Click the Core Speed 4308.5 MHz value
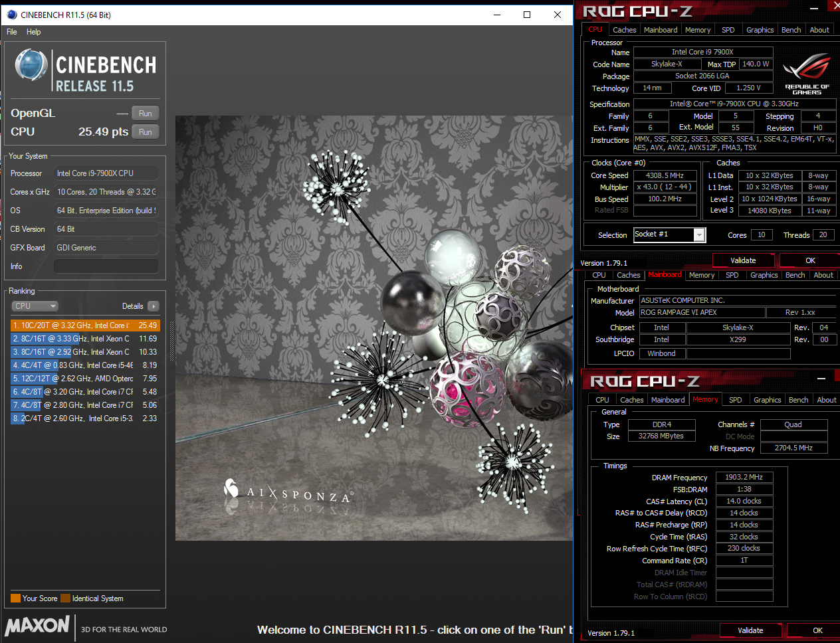Image resolution: width=840 pixels, height=643 pixels. point(665,175)
